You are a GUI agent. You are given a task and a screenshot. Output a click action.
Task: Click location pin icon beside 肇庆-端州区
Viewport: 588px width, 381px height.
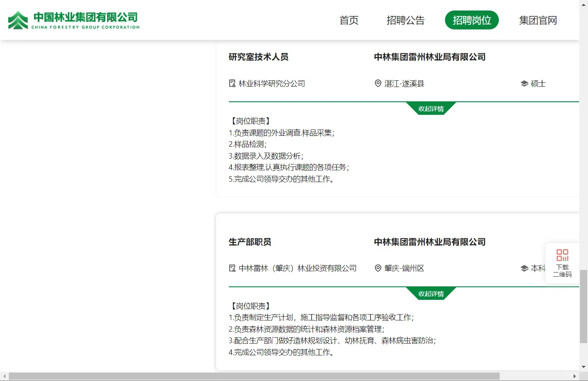pos(378,268)
